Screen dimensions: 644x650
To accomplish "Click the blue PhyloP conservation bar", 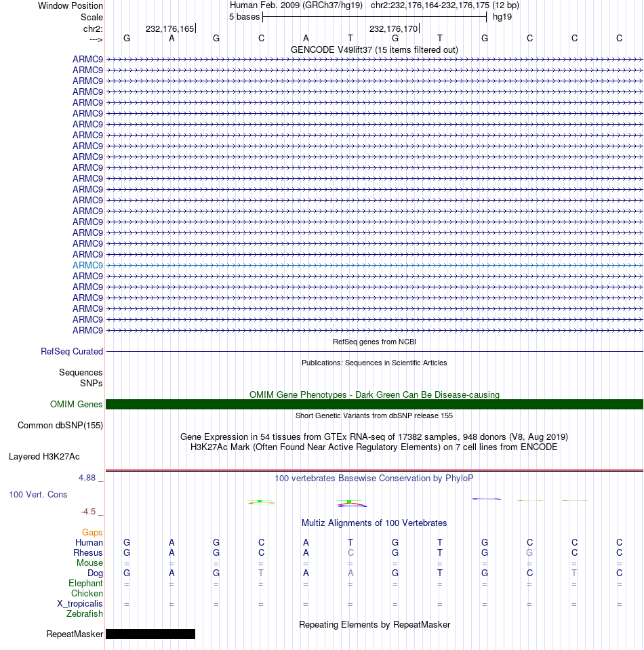I will click(x=487, y=499).
